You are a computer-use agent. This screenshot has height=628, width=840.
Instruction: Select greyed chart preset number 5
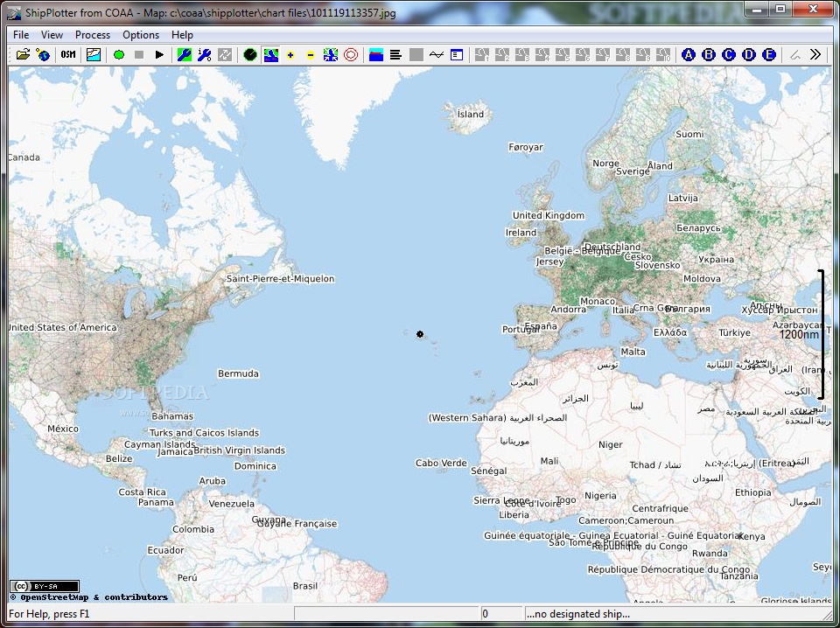pos(563,54)
